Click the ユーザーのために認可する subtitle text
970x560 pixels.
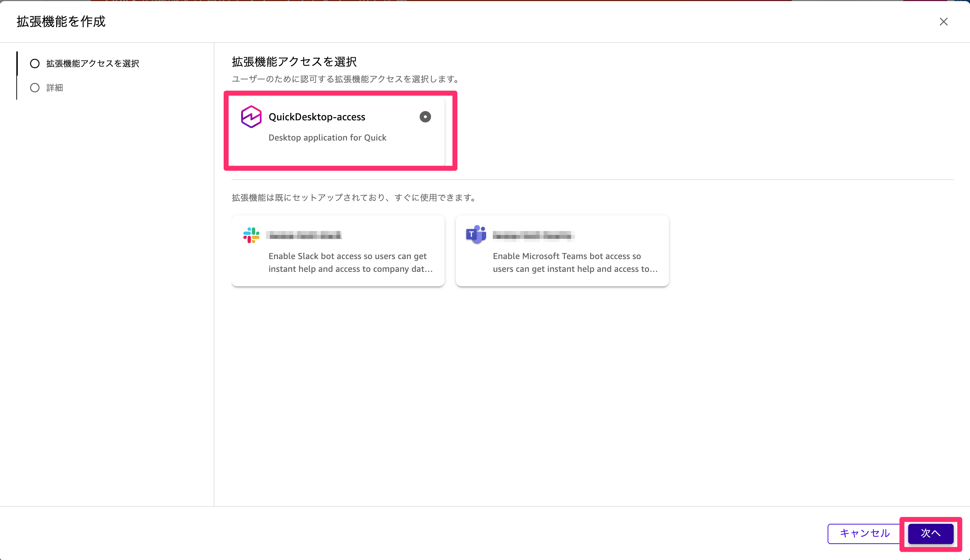coord(346,79)
